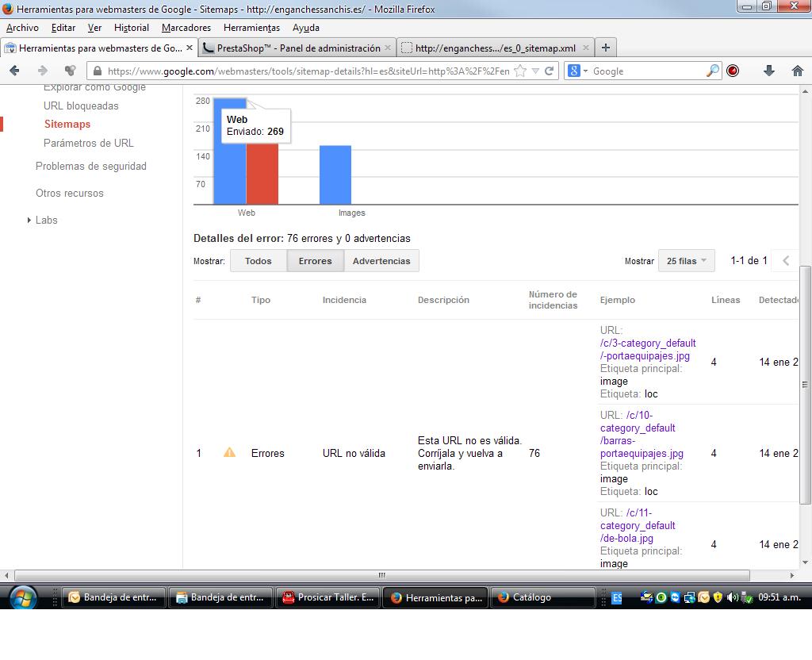Go to the Home page icon
Image resolution: width=812 pixels, height=660 pixels.
point(798,71)
